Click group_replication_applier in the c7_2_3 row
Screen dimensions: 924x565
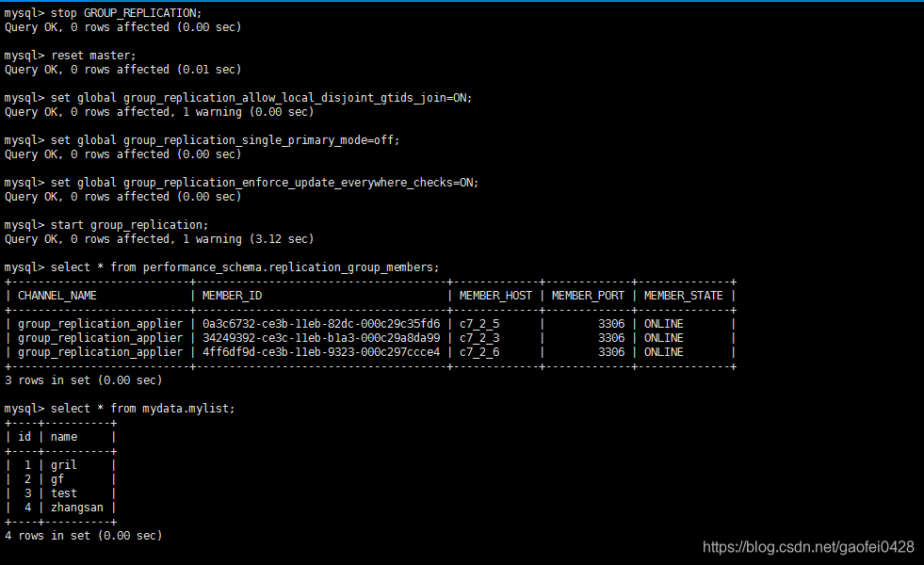click(100, 338)
